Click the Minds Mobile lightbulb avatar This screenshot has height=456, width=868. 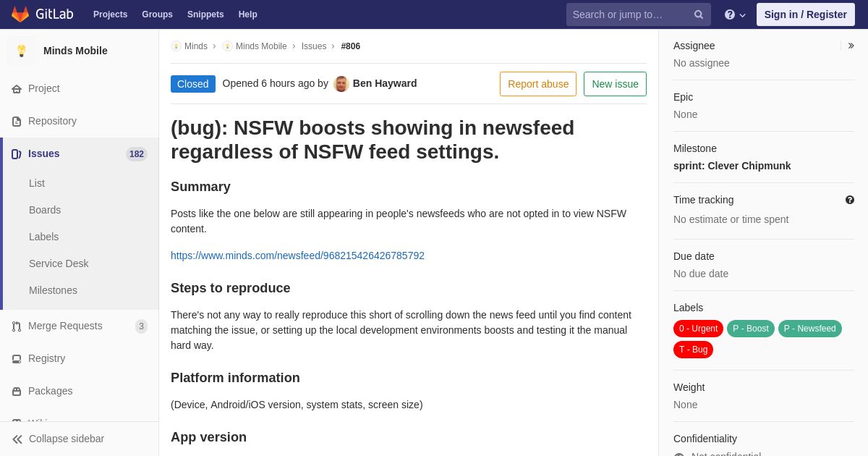22,51
